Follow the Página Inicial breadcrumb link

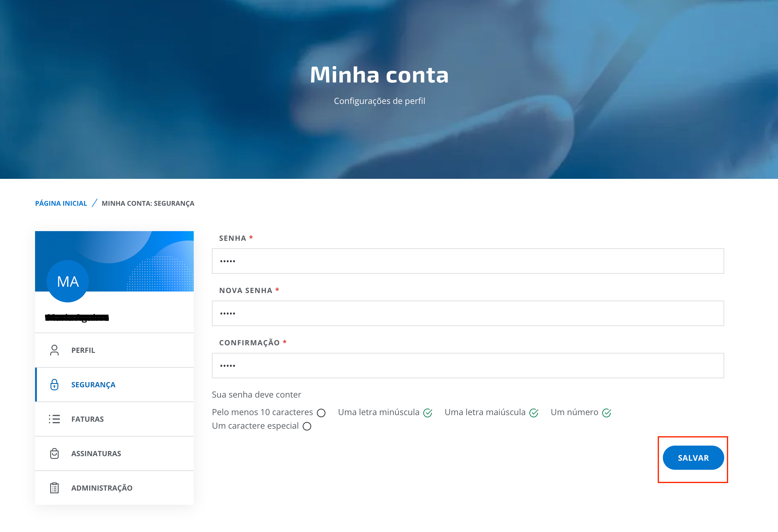click(61, 203)
